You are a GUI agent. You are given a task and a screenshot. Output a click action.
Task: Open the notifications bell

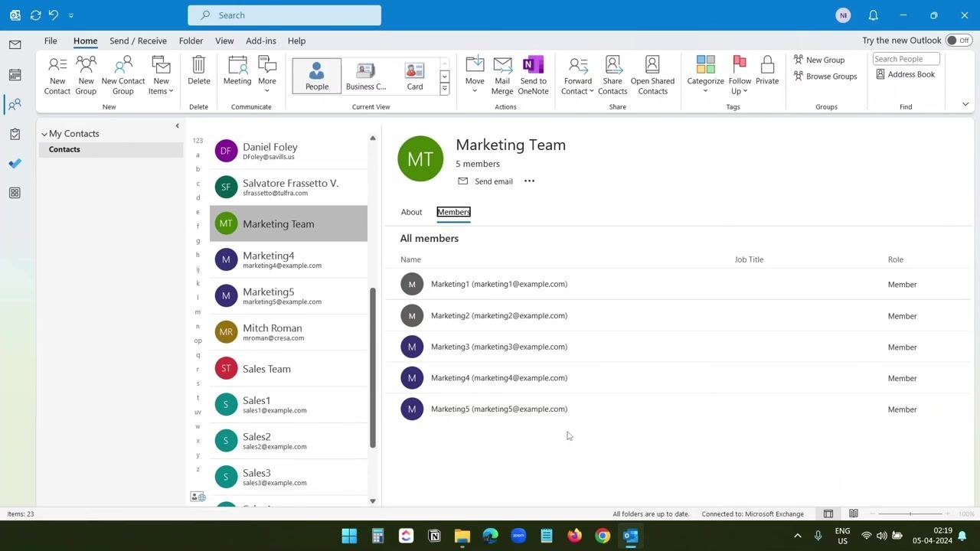pos(873,15)
